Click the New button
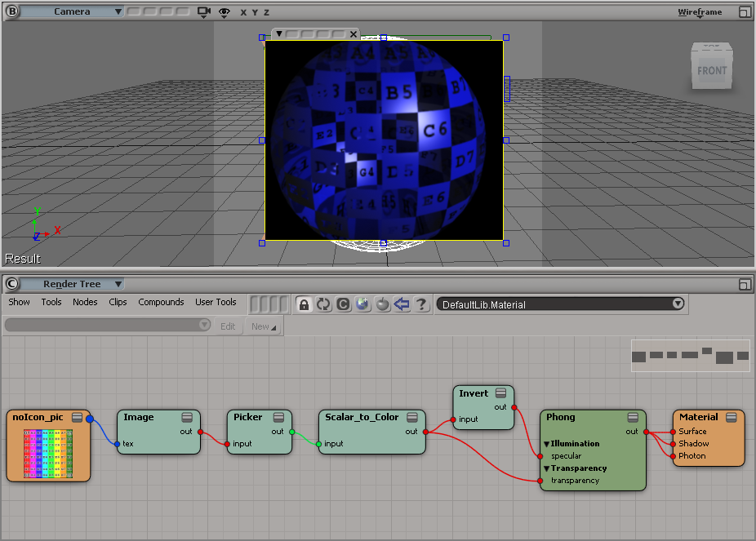 pos(263,326)
